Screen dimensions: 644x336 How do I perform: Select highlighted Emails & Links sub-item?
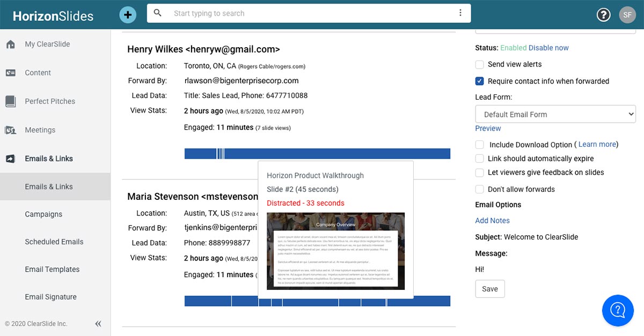(55, 186)
